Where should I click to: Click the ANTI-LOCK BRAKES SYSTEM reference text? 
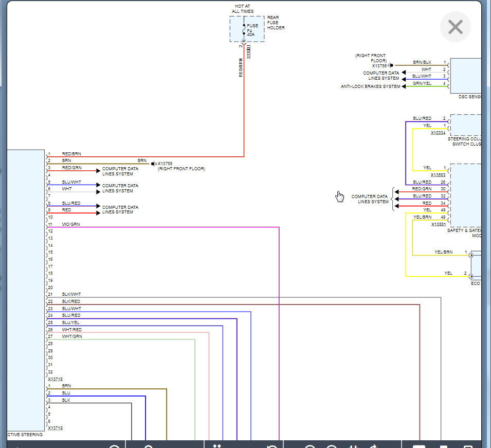[x=370, y=86]
